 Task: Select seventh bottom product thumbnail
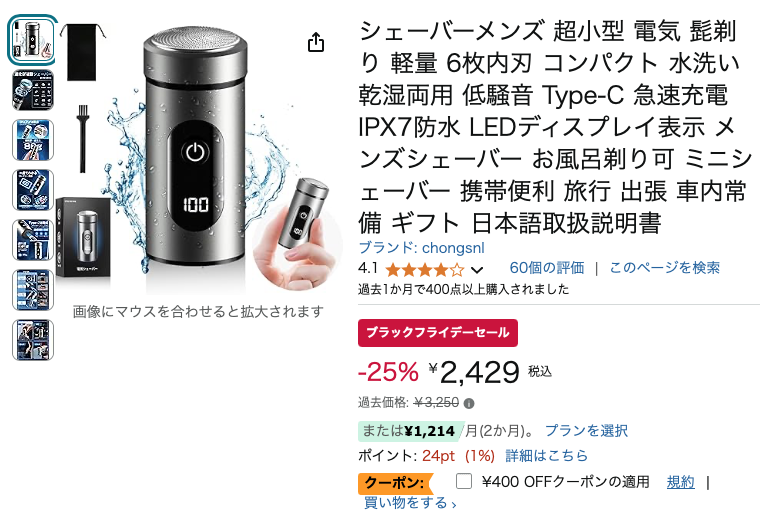pos(33,340)
